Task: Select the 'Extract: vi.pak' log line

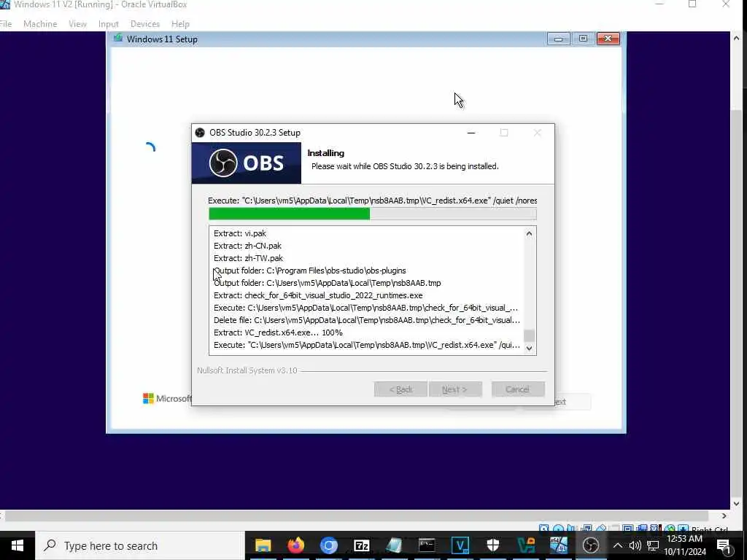Action: [239, 233]
